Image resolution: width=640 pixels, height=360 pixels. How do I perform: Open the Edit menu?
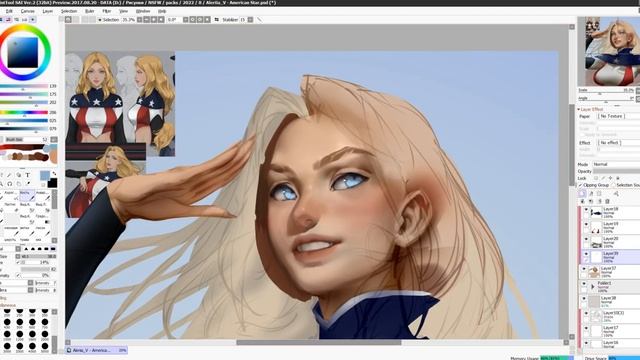(9, 11)
